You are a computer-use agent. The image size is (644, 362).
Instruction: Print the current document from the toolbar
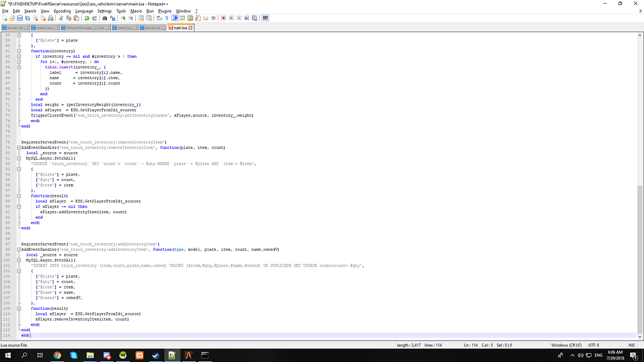[50, 17]
